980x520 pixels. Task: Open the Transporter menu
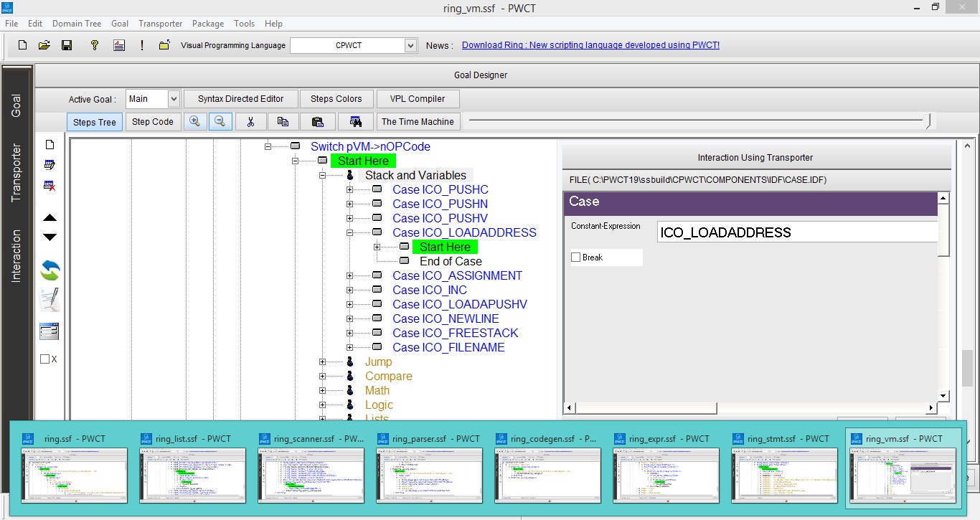pyautogui.click(x=160, y=24)
